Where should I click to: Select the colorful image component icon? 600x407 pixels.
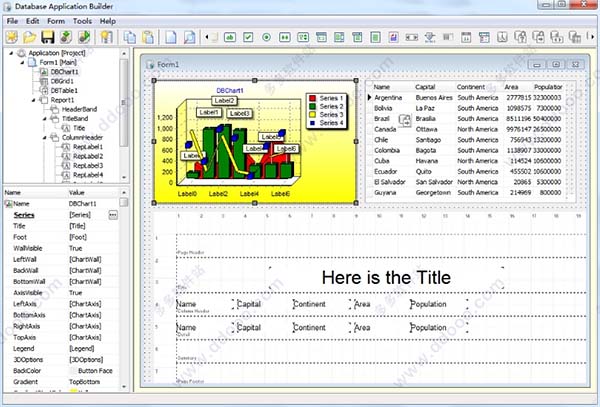pos(393,37)
